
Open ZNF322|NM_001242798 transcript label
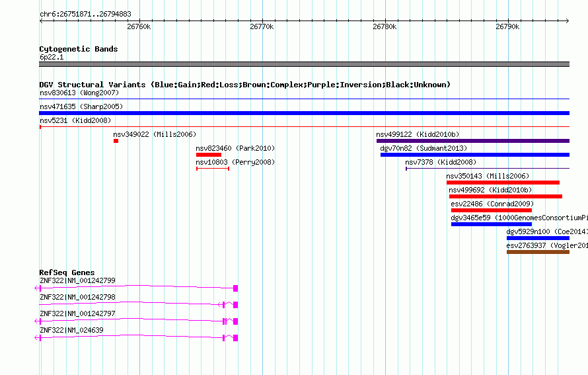[77, 297]
